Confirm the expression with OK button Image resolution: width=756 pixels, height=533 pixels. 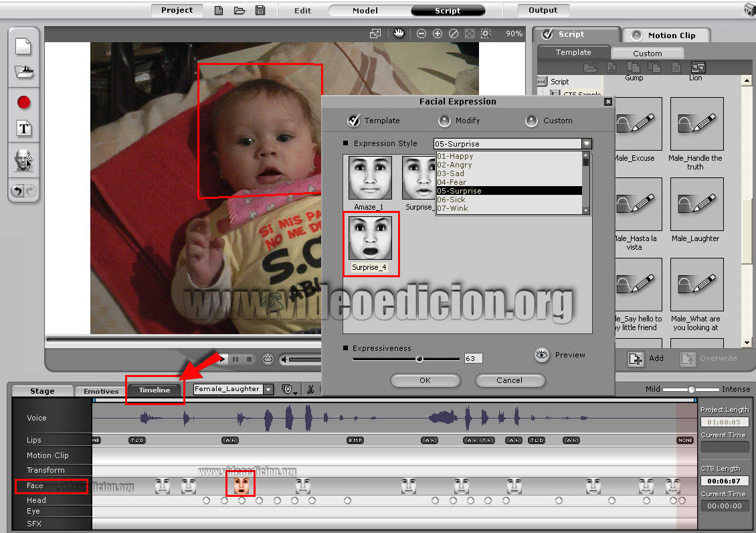[426, 380]
